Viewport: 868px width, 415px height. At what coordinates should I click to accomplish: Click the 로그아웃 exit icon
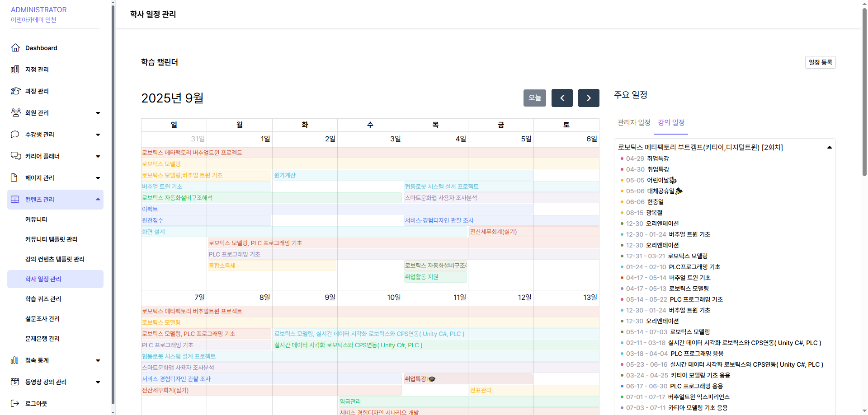pyautogui.click(x=15, y=404)
